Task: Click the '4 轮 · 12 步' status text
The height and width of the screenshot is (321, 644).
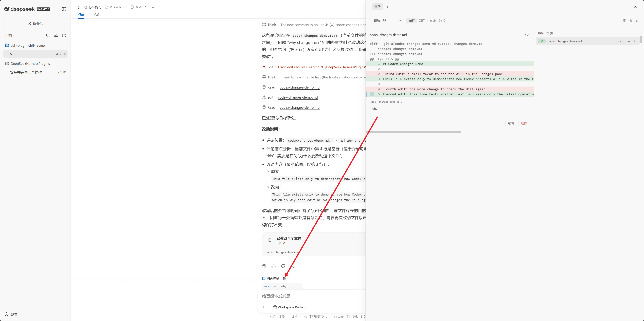Action: click(277, 317)
